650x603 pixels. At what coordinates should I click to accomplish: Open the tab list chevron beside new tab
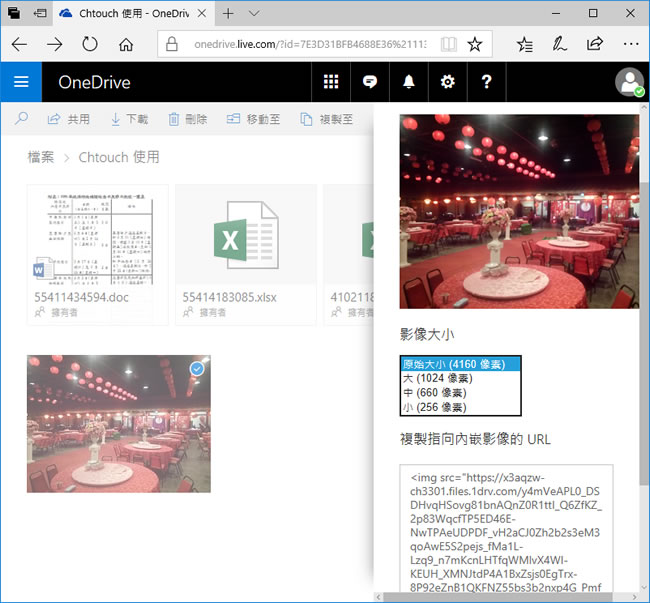[x=254, y=13]
